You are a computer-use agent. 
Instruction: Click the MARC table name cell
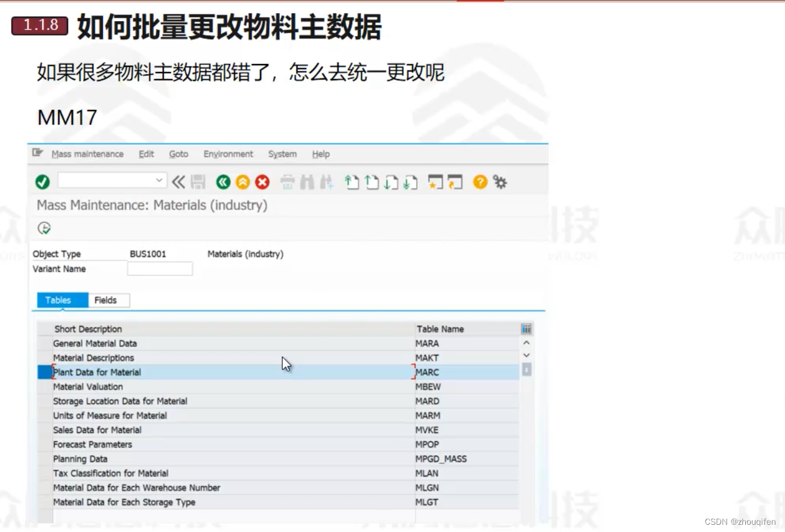[467, 372]
